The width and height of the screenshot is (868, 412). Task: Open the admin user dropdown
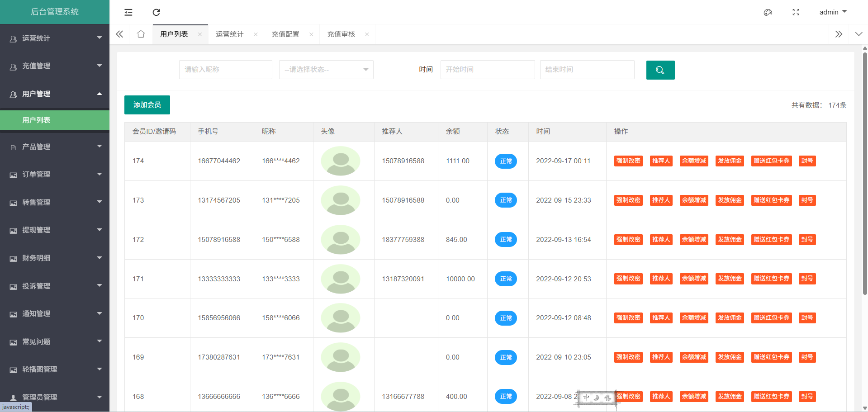pos(833,12)
